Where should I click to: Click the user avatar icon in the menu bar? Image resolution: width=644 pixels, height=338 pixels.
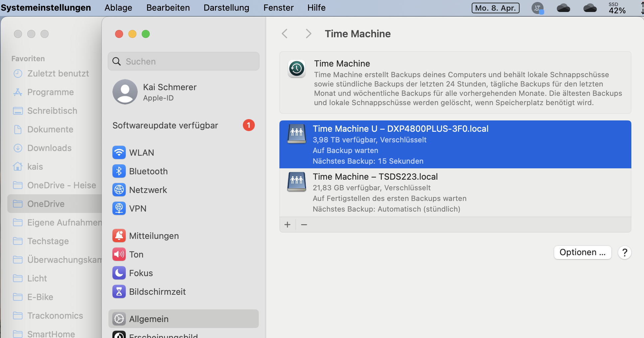pyautogui.click(x=538, y=8)
